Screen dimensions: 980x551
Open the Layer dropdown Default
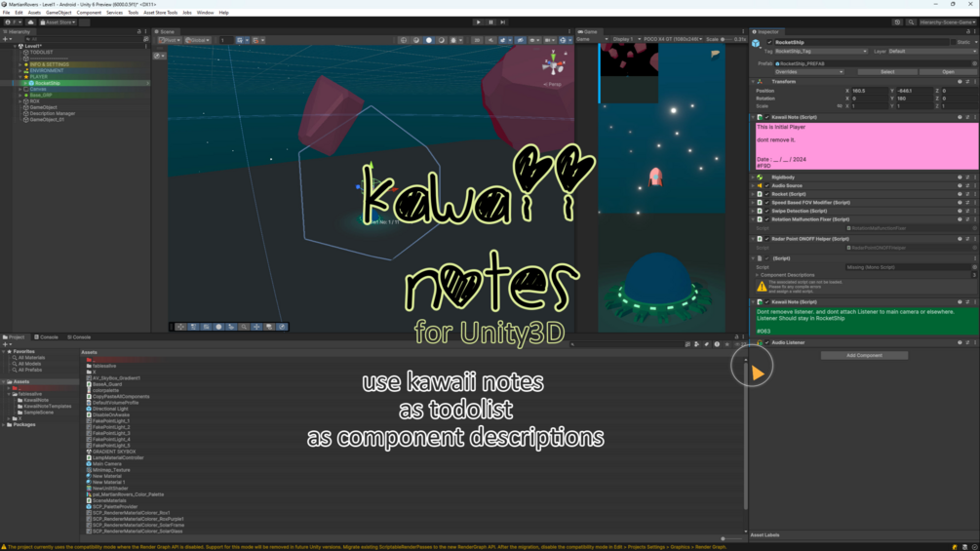[x=932, y=52]
